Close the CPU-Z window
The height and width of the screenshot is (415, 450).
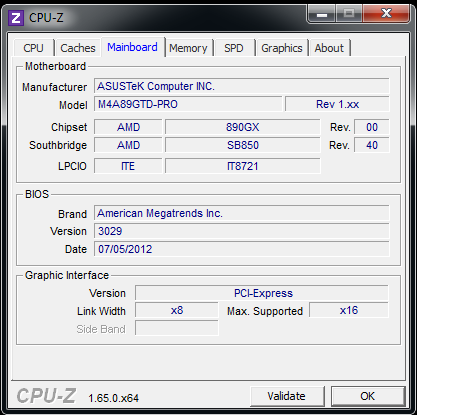386,13
